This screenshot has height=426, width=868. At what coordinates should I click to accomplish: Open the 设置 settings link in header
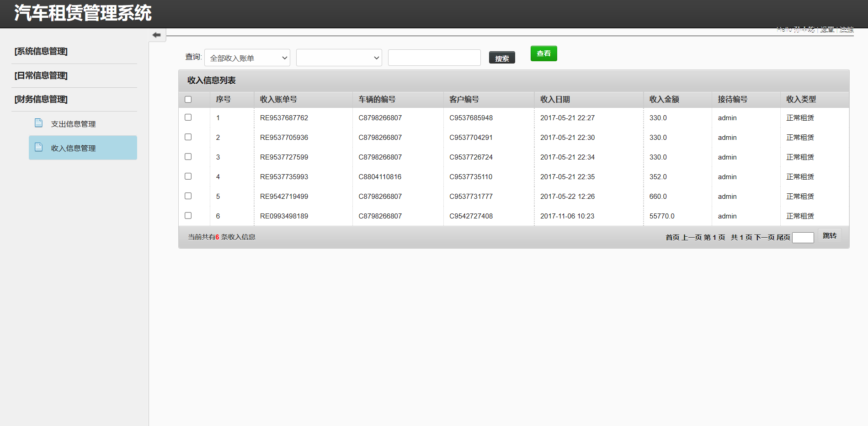click(827, 29)
